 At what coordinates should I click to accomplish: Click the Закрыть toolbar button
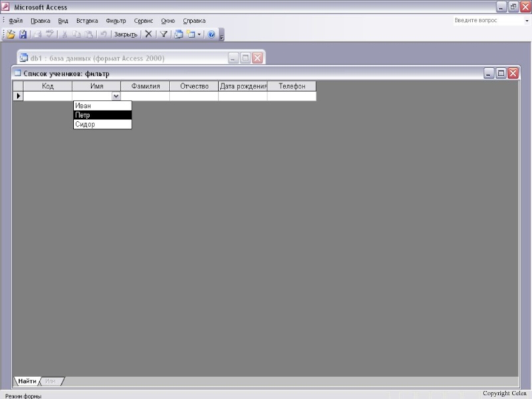(126, 35)
